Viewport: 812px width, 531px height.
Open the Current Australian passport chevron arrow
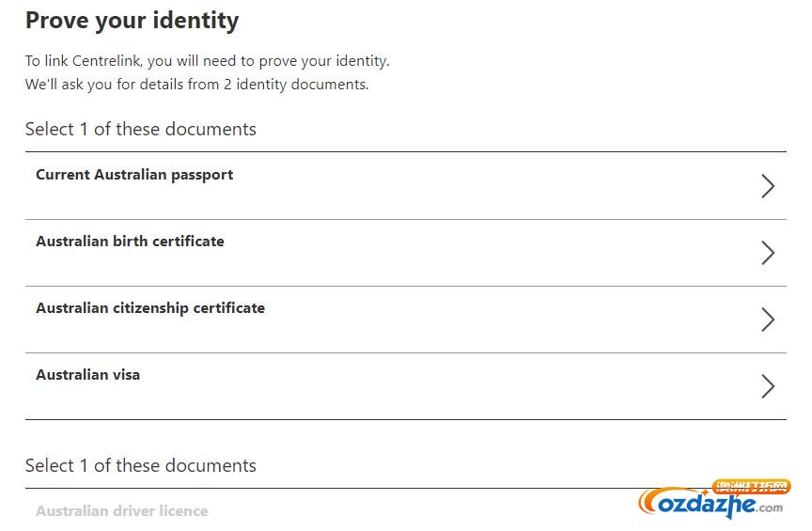click(x=768, y=186)
